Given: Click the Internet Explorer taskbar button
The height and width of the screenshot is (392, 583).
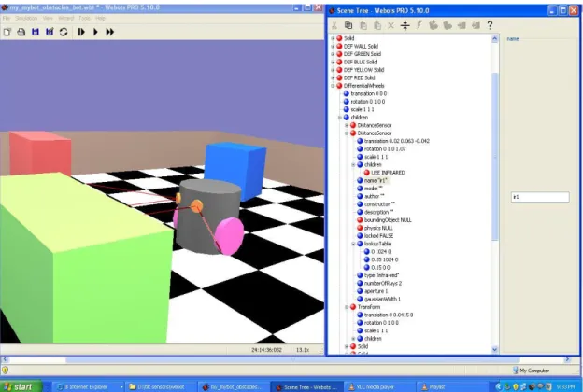Looking at the screenshot, I should tap(88, 386).
